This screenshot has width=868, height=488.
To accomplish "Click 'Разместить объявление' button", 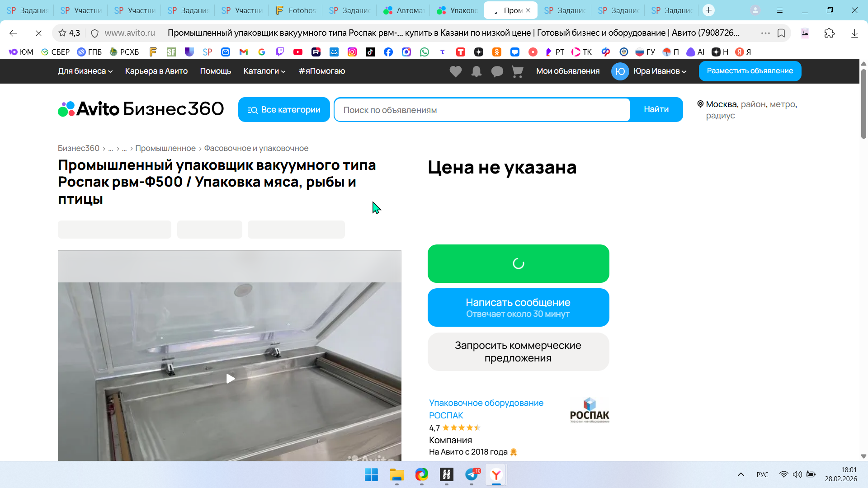I will [x=750, y=71].
